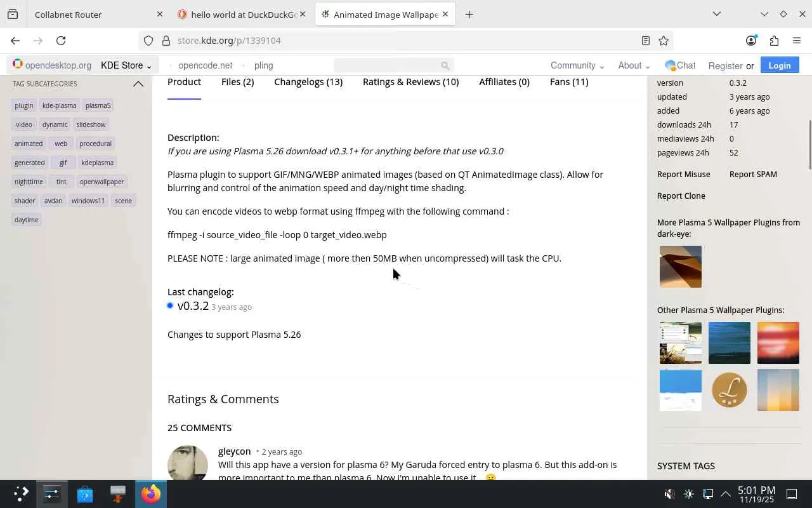Close the Collabnet Router tab
This screenshot has width=812, height=508.
160,14
